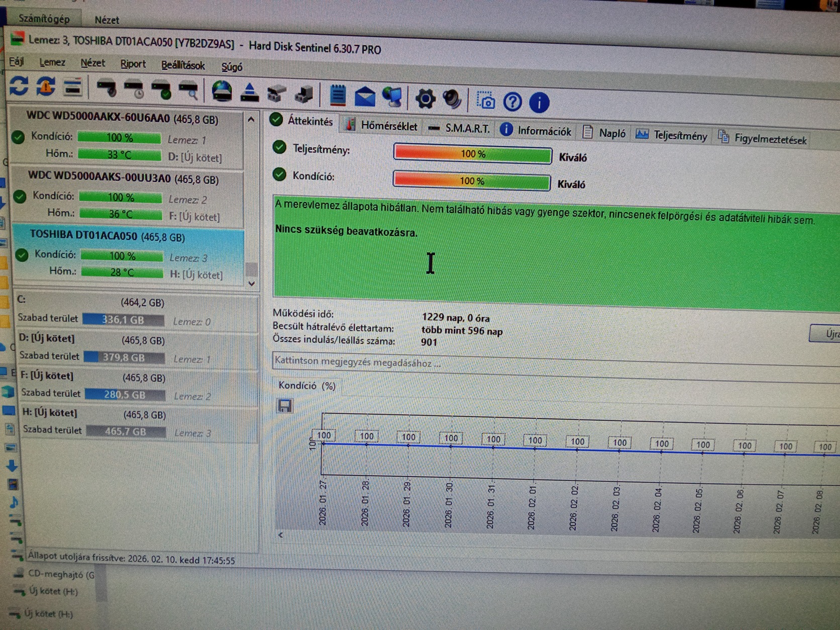Click the C: free space bar 336,1 GB
The image size is (840, 630).
point(123,320)
